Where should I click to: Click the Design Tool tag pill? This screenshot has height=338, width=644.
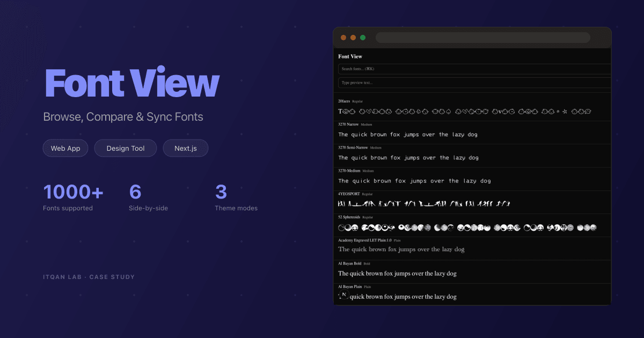(125, 148)
